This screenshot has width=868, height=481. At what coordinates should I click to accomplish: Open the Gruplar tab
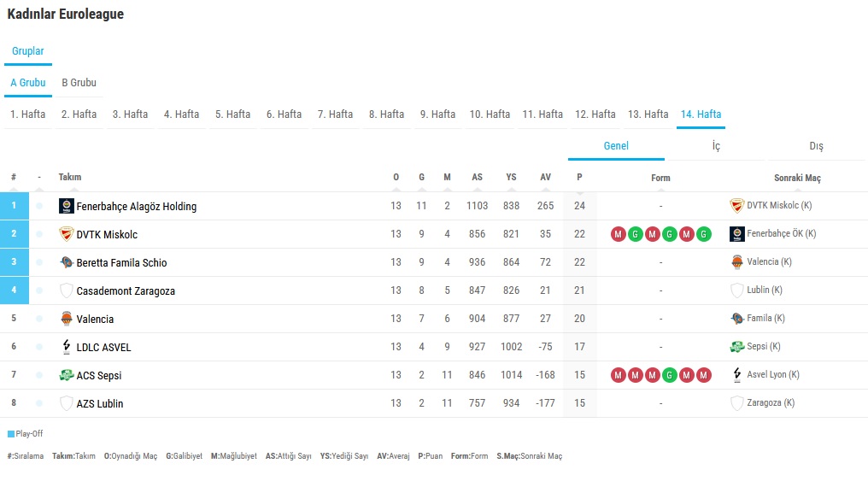(28, 51)
